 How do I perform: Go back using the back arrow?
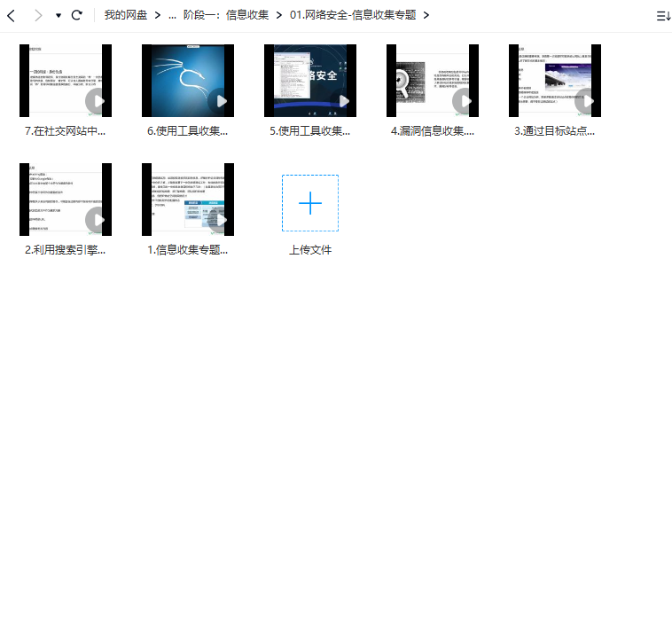pyautogui.click(x=11, y=15)
